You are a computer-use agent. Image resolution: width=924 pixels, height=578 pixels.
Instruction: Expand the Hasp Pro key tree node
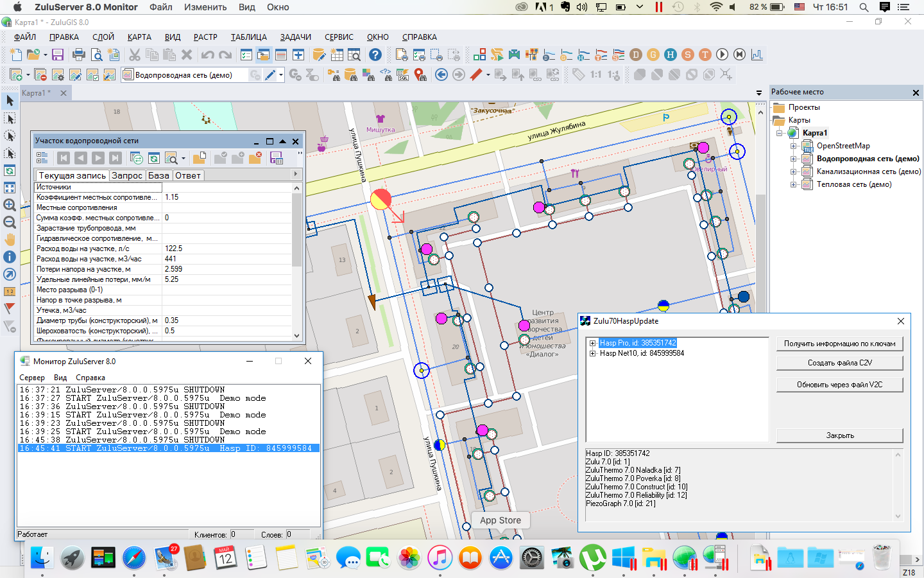click(593, 343)
